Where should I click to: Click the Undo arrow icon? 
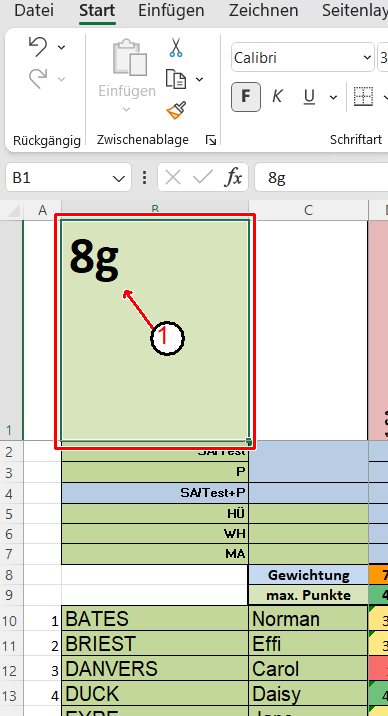37,47
